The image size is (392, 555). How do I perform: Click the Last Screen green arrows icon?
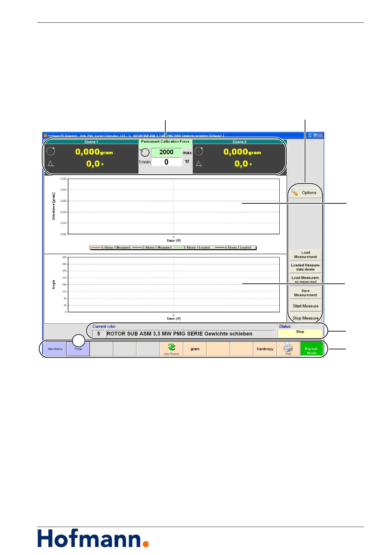tap(171, 347)
